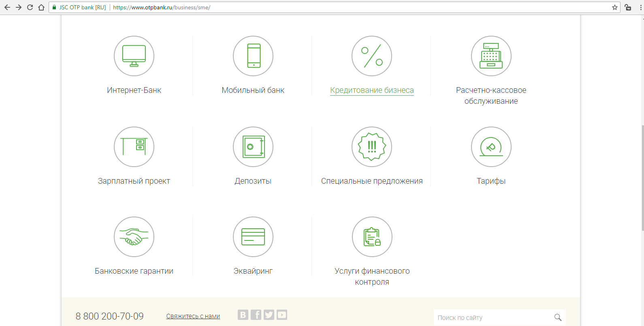This screenshot has width=644, height=326.
Task: Open the Twitter social icon in footer
Action: 269,315
